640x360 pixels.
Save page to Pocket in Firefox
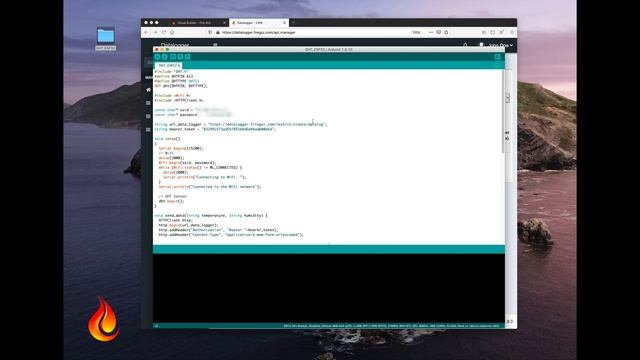coord(438,32)
